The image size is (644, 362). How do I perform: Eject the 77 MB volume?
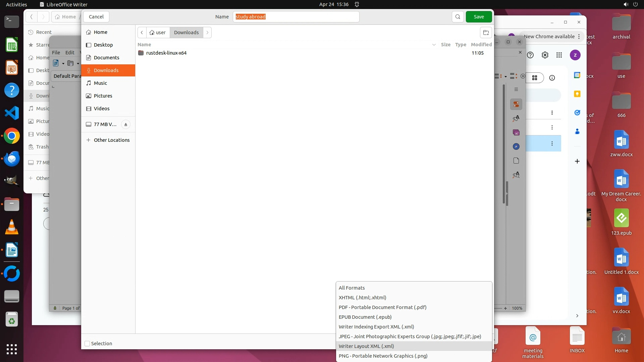(126, 124)
